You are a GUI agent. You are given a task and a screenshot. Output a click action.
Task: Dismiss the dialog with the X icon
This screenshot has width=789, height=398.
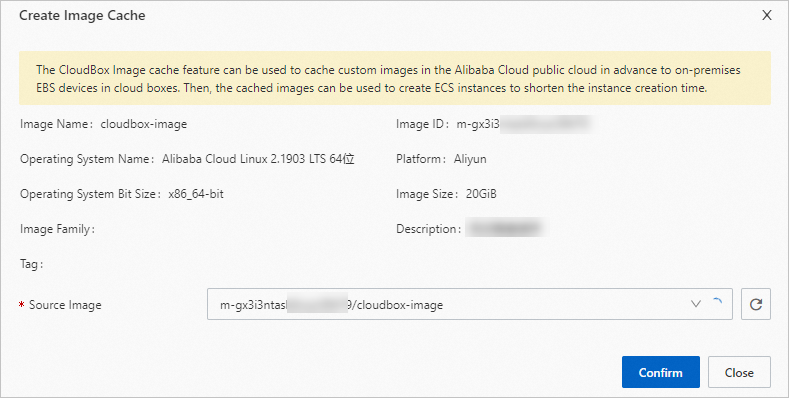[x=767, y=15]
